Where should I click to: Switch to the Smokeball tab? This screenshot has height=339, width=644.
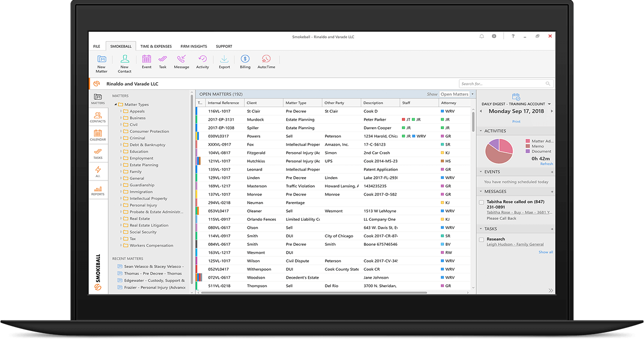(x=120, y=46)
